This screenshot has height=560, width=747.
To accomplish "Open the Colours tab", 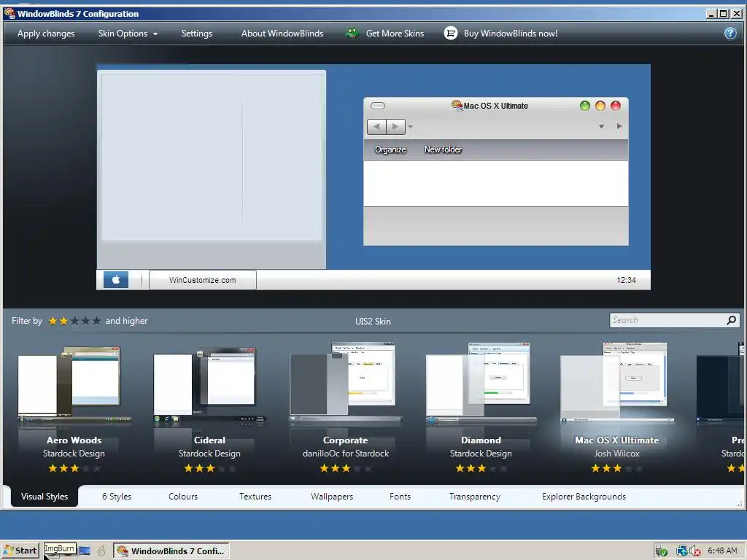I will 183,496.
